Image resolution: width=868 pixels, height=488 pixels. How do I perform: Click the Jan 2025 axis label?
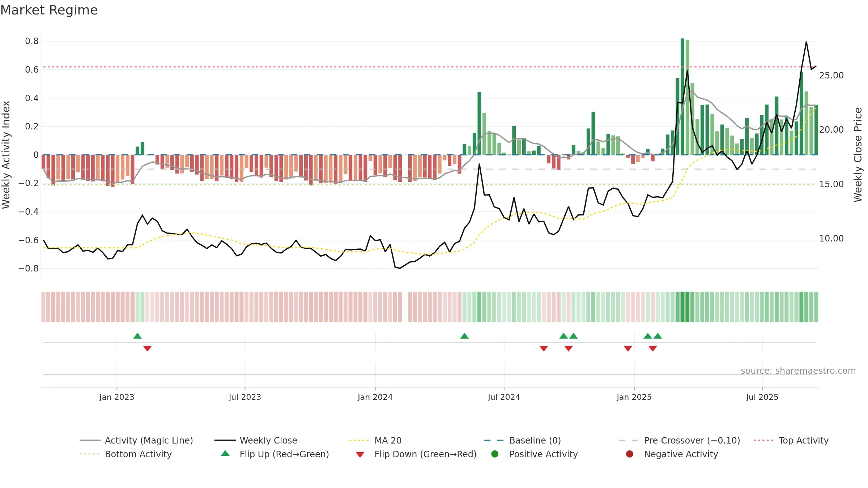pyautogui.click(x=634, y=397)
